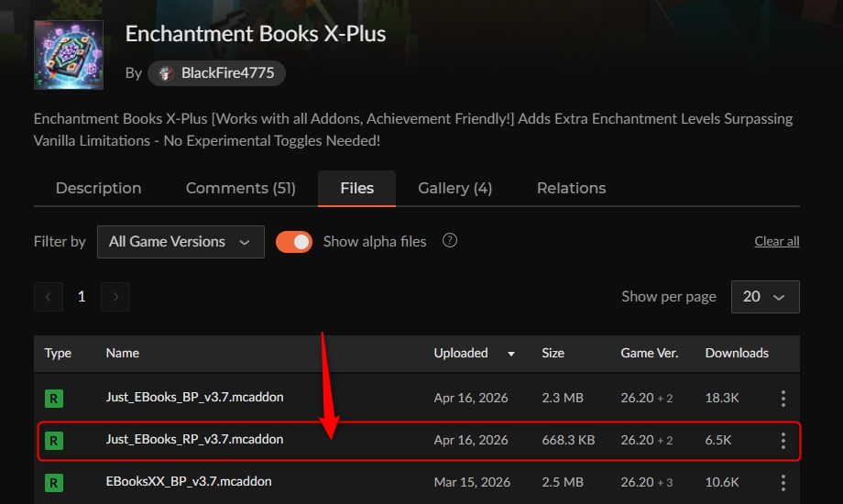843x504 pixels.
Task: Click release icon for Just_EBooks_RP_v3.7
Action: coord(54,441)
